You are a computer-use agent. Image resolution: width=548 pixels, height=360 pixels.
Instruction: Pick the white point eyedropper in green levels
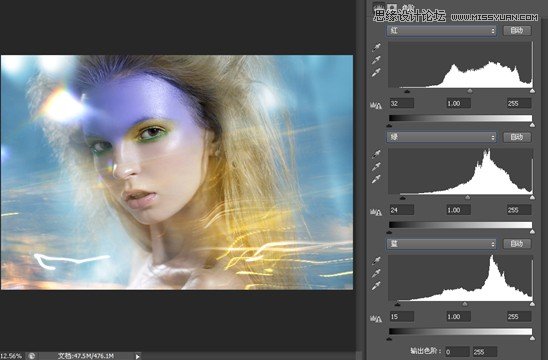(x=376, y=179)
